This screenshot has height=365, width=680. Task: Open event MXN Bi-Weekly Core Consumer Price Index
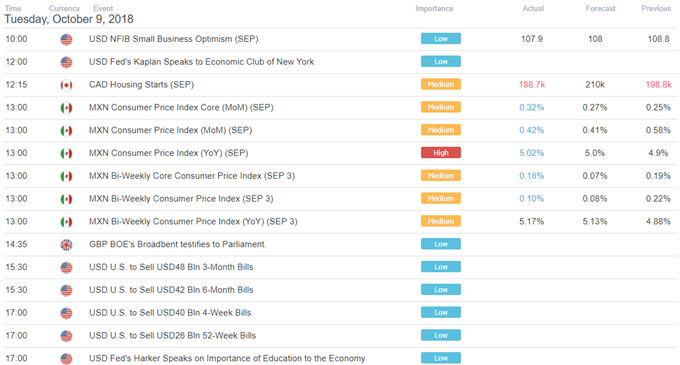(x=192, y=176)
